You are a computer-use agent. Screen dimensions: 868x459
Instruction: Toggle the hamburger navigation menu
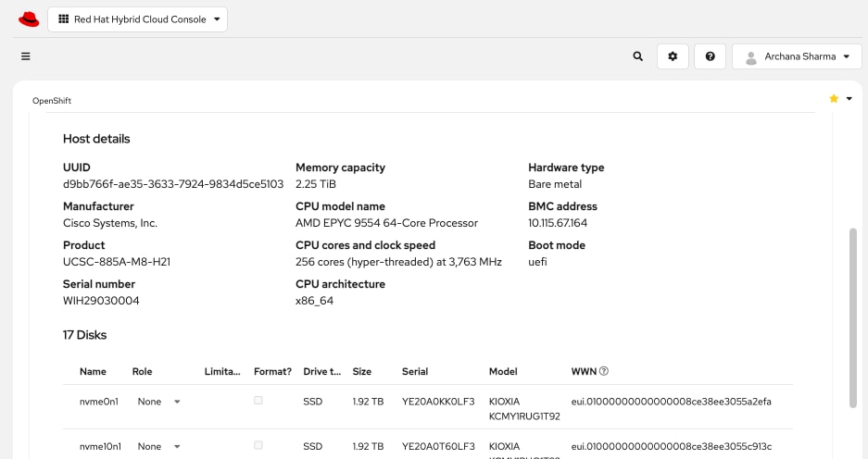pyautogui.click(x=25, y=56)
